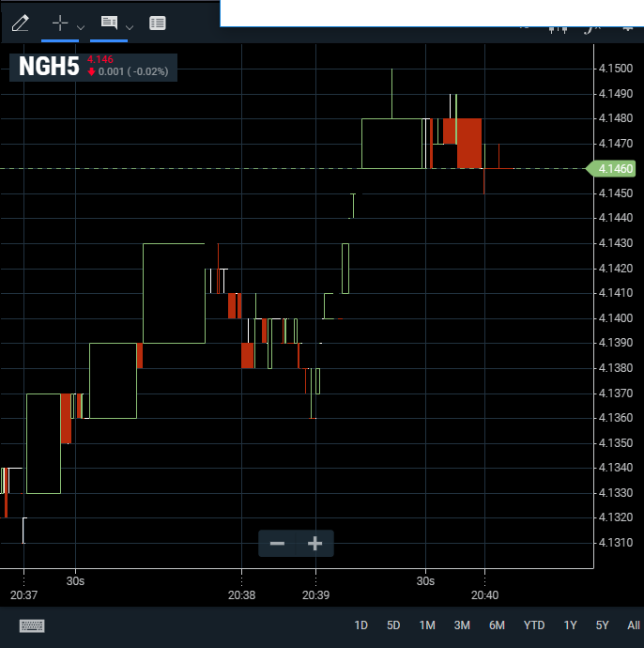
Task: Activate the crosshair cursor tool
Action: tap(60, 23)
